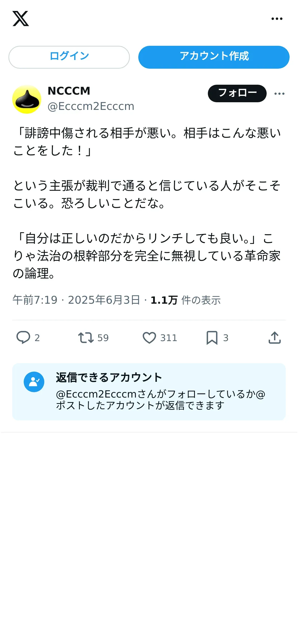Viewport: 298px width, 644px height.
Task: Like the post with the heart icon
Action: tap(149, 338)
